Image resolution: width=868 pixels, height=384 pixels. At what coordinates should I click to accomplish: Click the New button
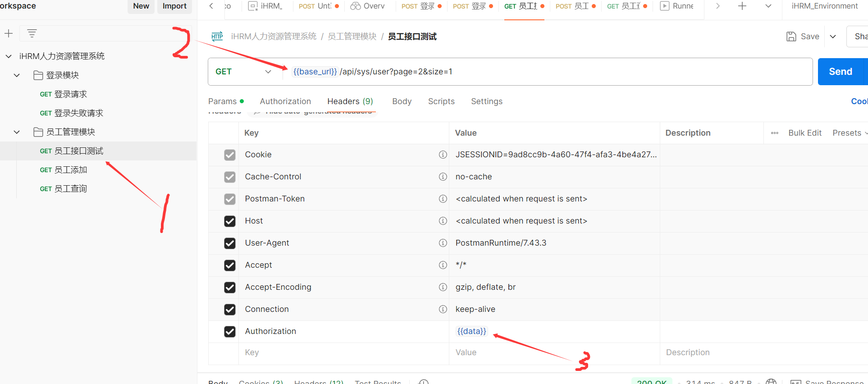click(x=141, y=6)
